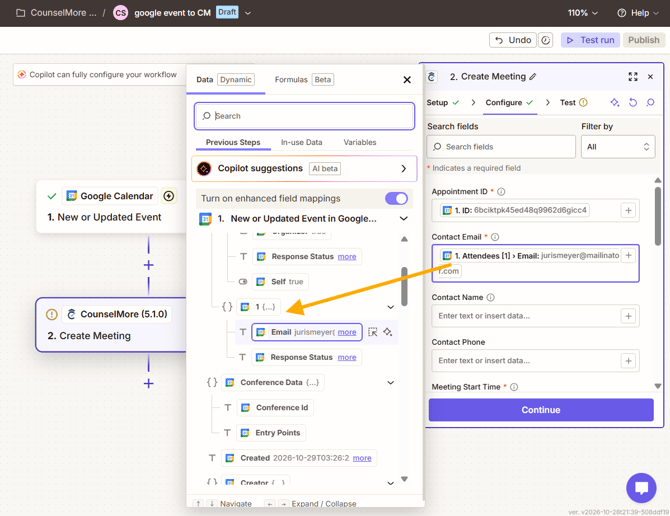Go to the Setup step tab
Image resolution: width=670 pixels, height=516 pixels.
443,103
